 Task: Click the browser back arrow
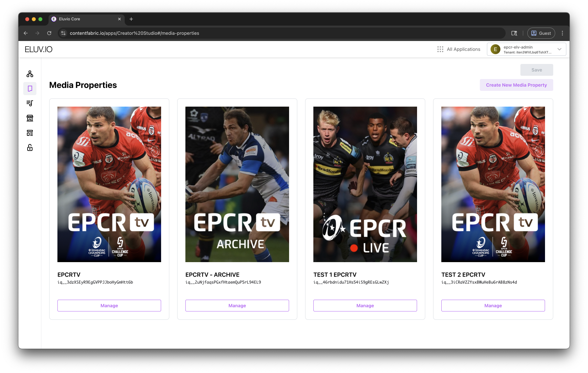(x=26, y=33)
